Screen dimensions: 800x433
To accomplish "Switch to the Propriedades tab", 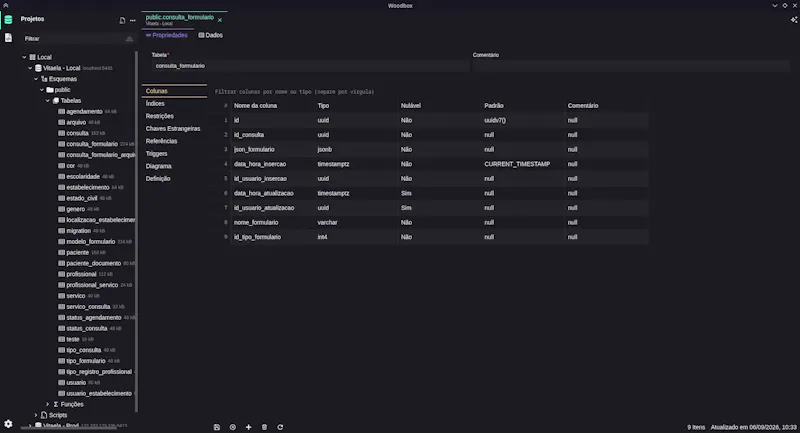I will (x=167, y=35).
